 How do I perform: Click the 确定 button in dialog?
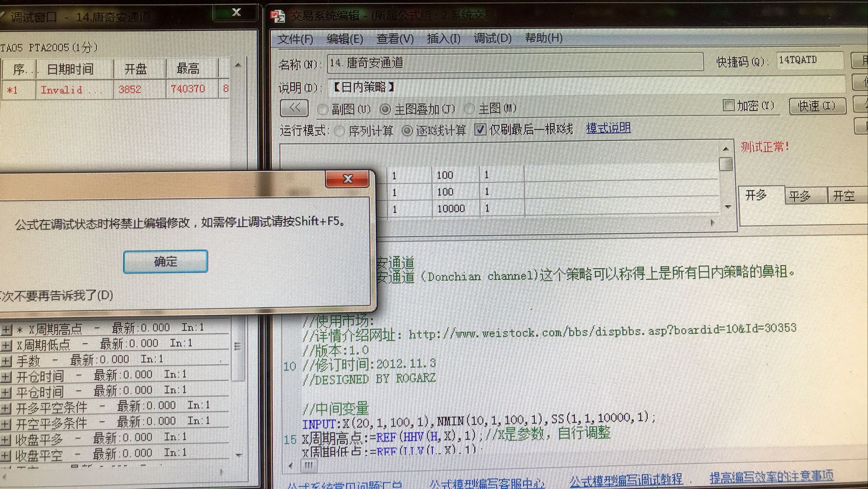click(165, 261)
